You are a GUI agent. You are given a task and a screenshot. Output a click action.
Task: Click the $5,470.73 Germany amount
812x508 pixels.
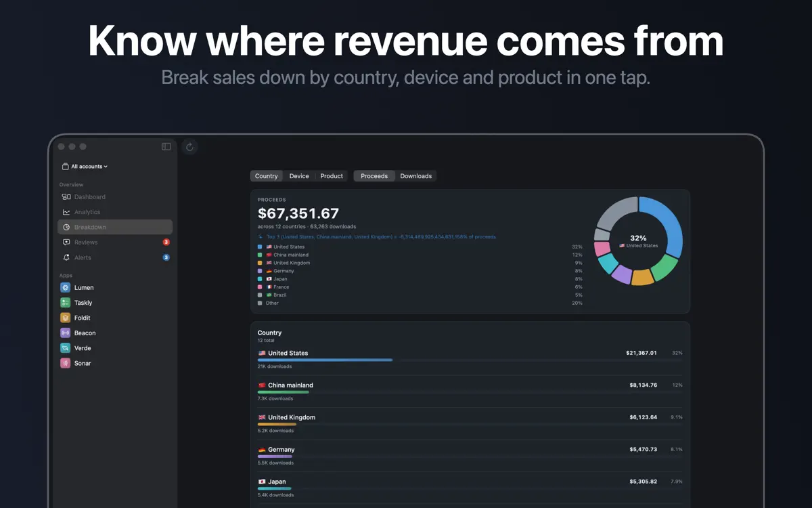click(x=644, y=450)
